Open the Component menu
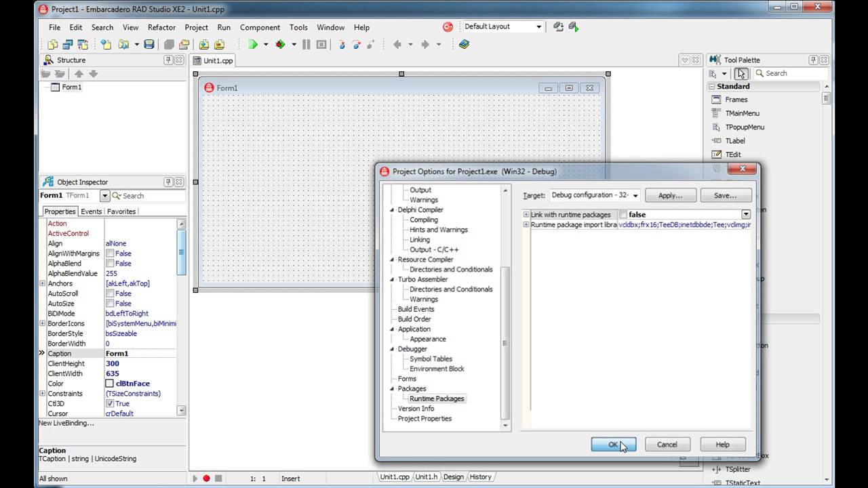This screenshot has height=488, width=868. click(x=260, y=28)
